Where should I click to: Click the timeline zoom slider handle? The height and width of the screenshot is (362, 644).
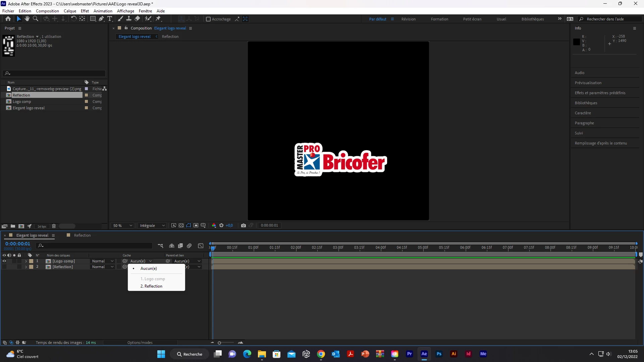219,343
